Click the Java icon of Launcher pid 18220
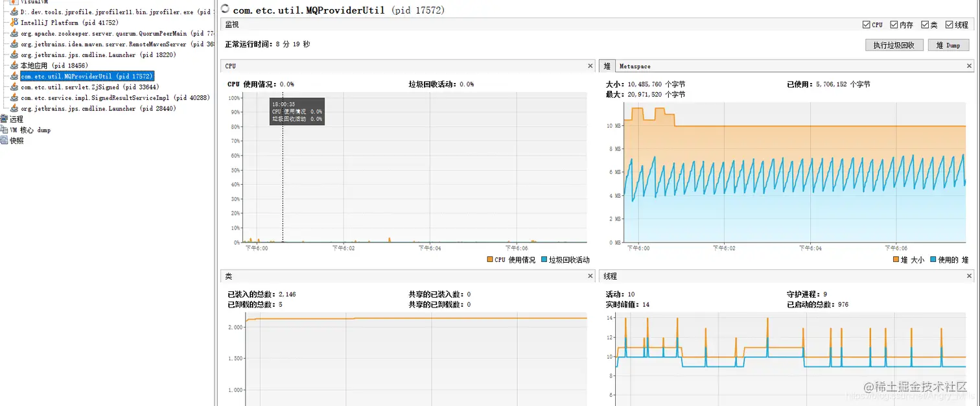The width and height of the screenshot is (980, 406). coord(14,54)
